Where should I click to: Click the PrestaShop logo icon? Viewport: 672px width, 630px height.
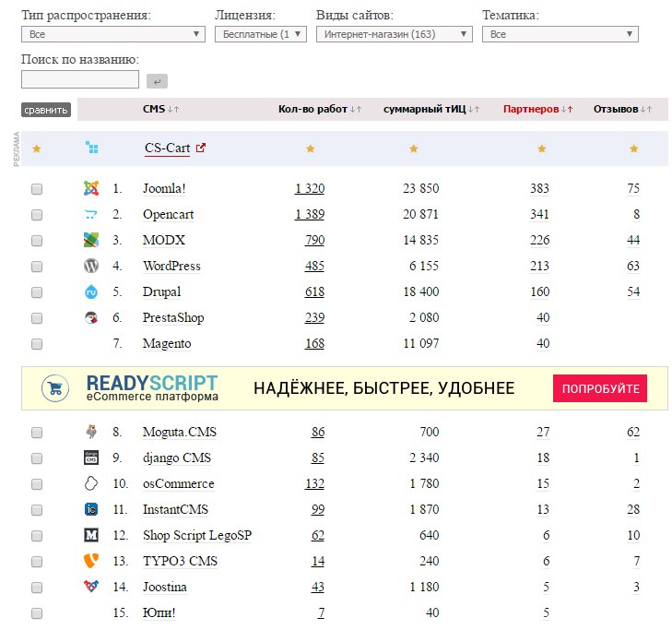coord(91,318)
